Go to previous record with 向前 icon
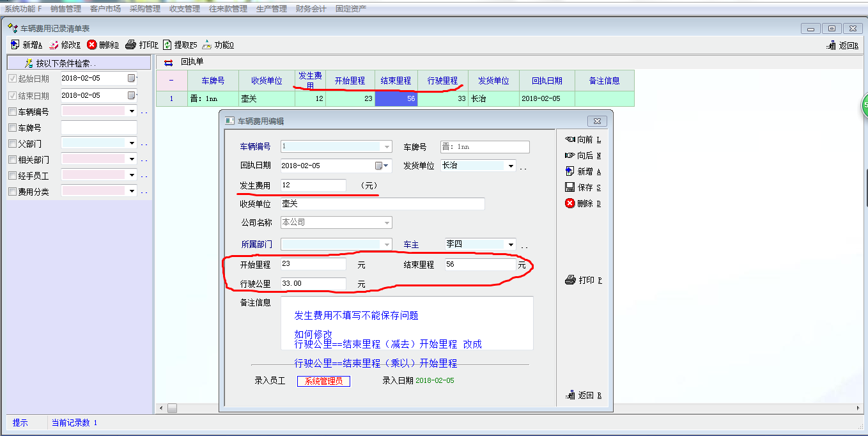Screen dimensions: 868x436 tap(570, 139)
